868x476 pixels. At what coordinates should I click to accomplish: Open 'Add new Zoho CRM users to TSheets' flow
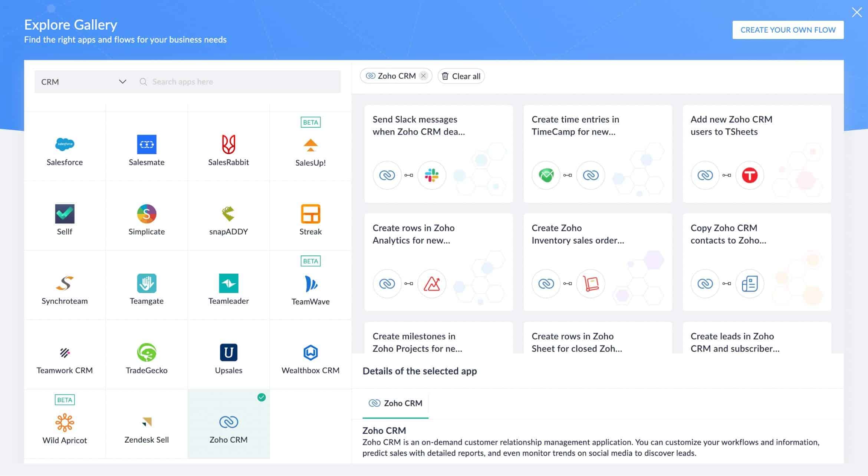[757, 154]
